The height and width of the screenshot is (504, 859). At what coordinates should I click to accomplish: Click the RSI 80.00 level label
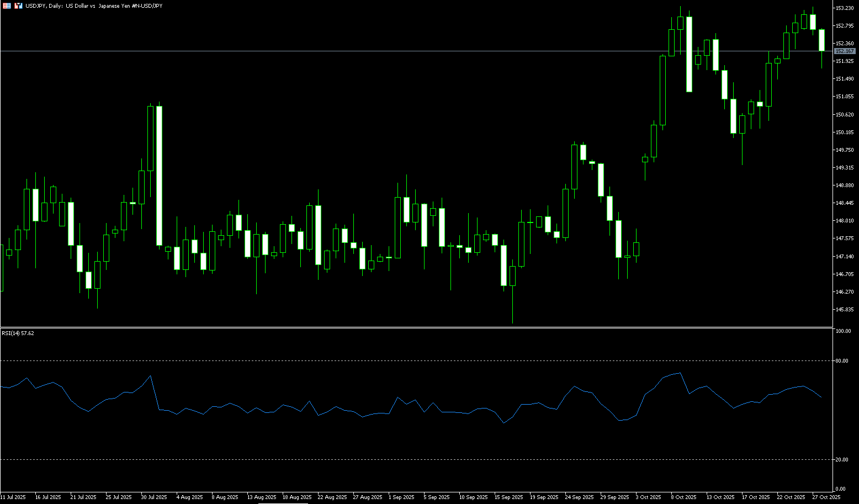click(x=842, y=361)
